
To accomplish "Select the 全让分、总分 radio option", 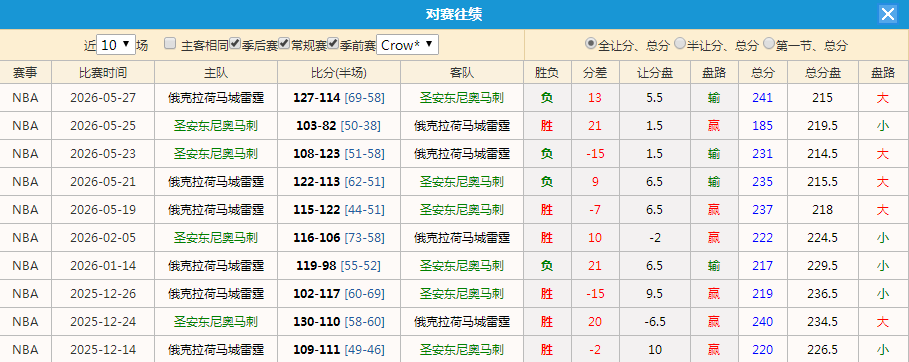I will (x=590, y=43).
